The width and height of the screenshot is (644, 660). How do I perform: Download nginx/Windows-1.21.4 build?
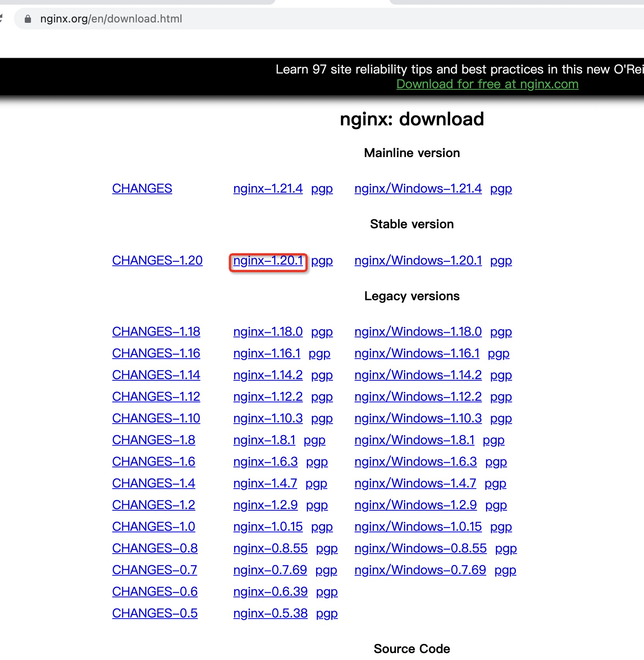[418, 188]
